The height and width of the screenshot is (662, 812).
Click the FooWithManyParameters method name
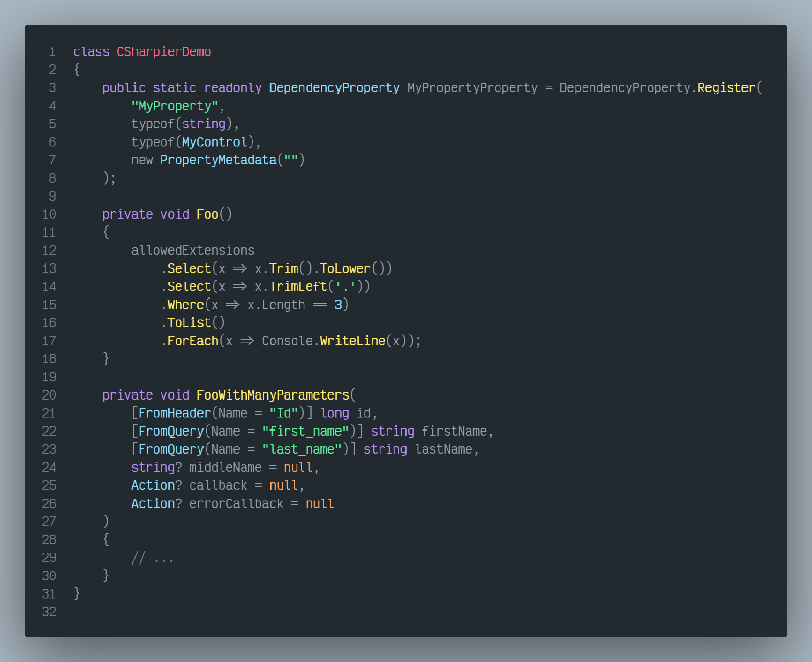pos(273,395)
